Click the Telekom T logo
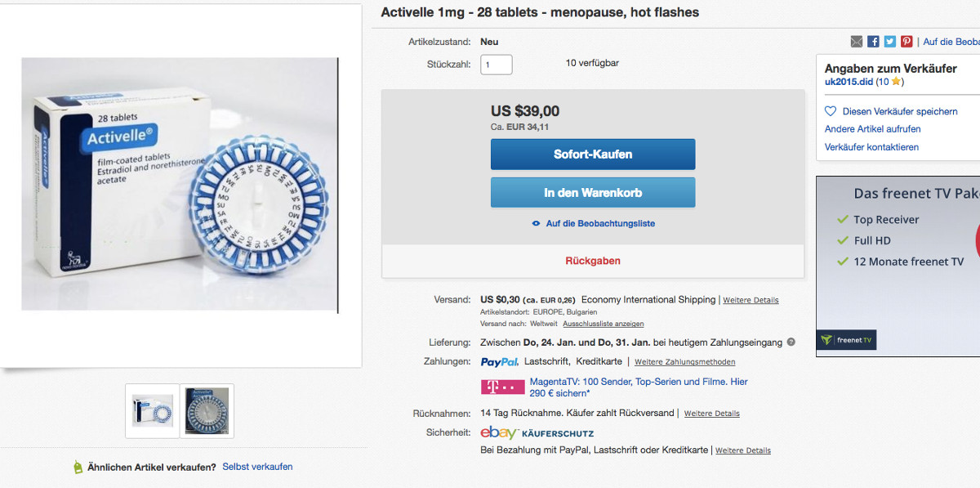 pos(502,387)
